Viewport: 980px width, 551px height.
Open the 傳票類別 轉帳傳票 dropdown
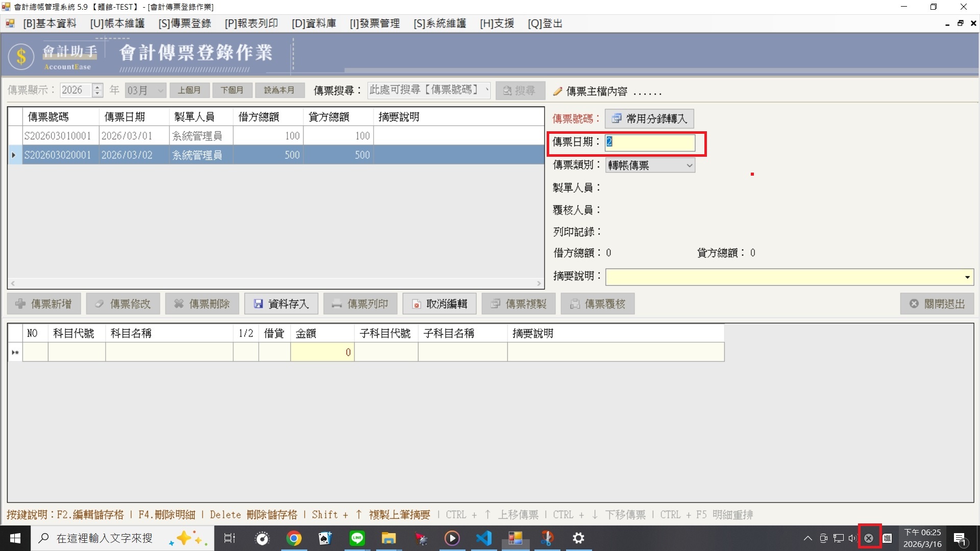(x=689, y=165)
